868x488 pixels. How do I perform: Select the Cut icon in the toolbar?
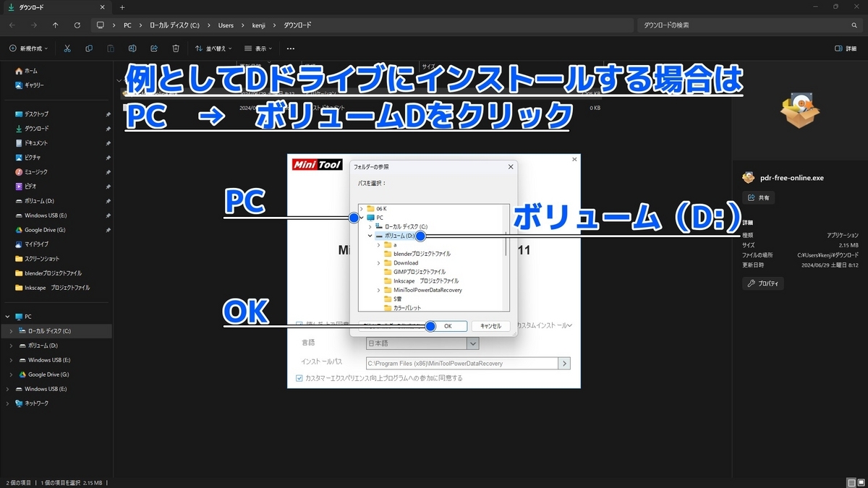pos(67,48)
